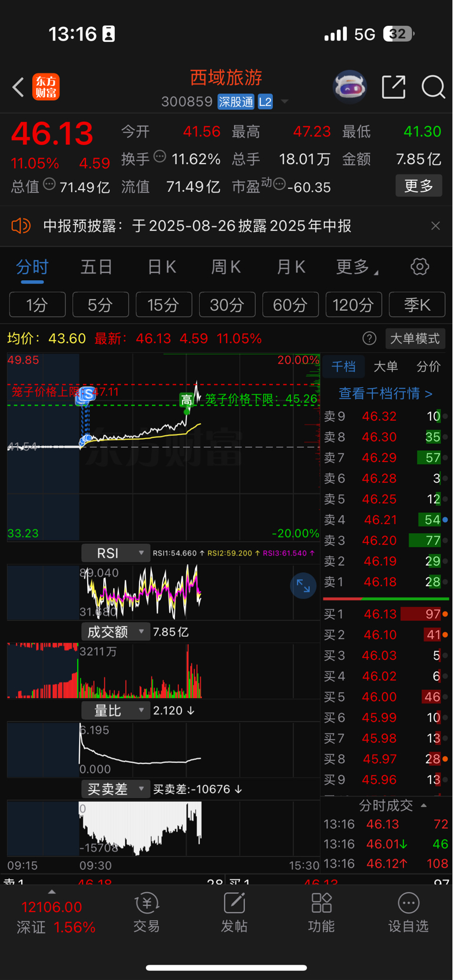Image resolution: width=453 pixels, height=980 pixels.
Task: Open the RSI indicator dropdown
Action: (115, 553)
